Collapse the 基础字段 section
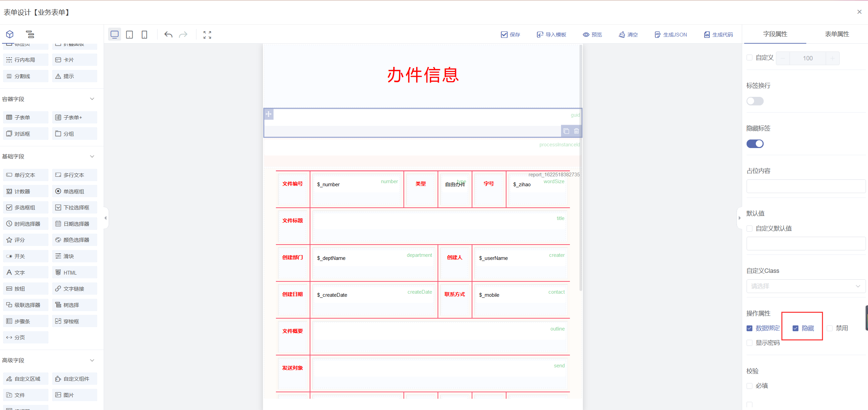The height and width of the screenshot is (410, 868). [x=92, y=157]
